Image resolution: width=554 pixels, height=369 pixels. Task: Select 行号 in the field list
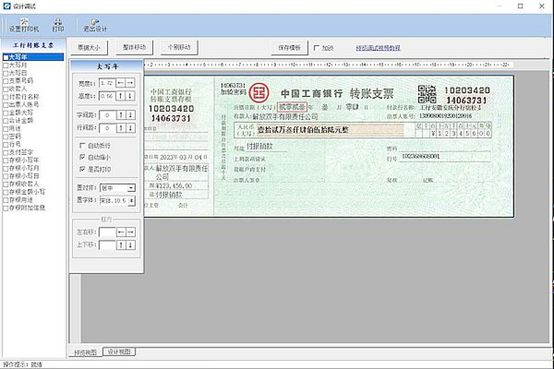15,145
